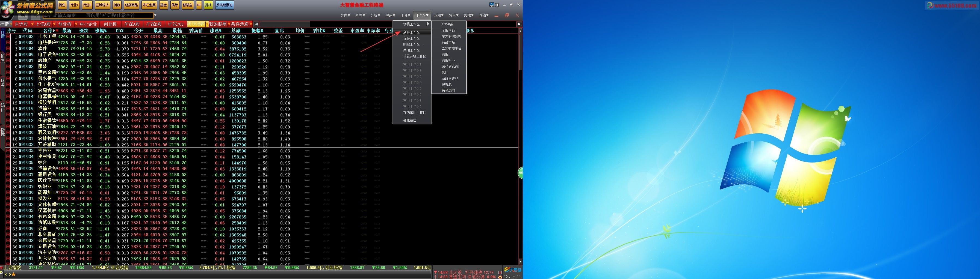Expand the 板块指数 tab dropdown arrow

click(207, 24)
